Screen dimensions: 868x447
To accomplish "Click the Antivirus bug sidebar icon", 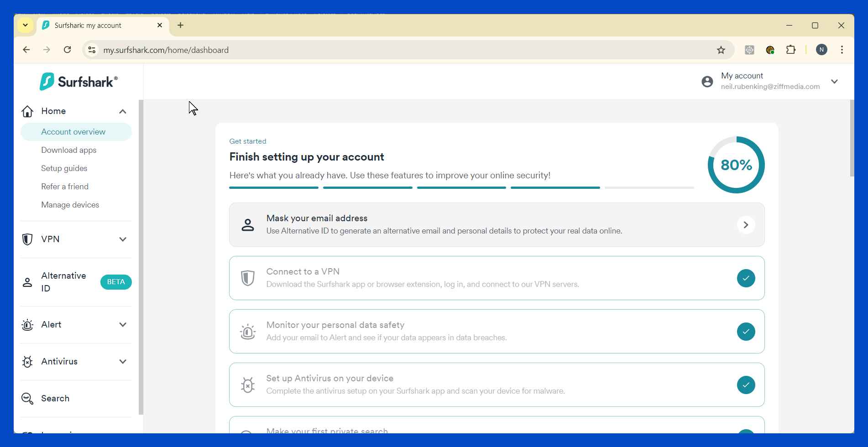I will (27, 362).
